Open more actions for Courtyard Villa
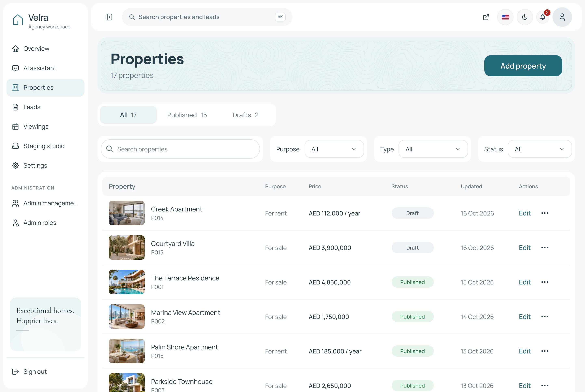 tap(545, 248)
